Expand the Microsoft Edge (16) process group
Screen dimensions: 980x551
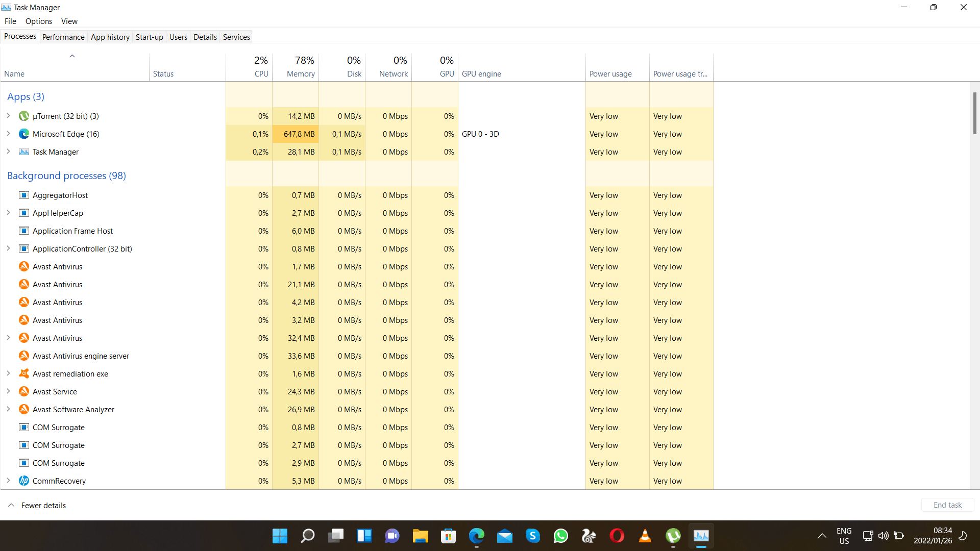(x=8, y=134)
